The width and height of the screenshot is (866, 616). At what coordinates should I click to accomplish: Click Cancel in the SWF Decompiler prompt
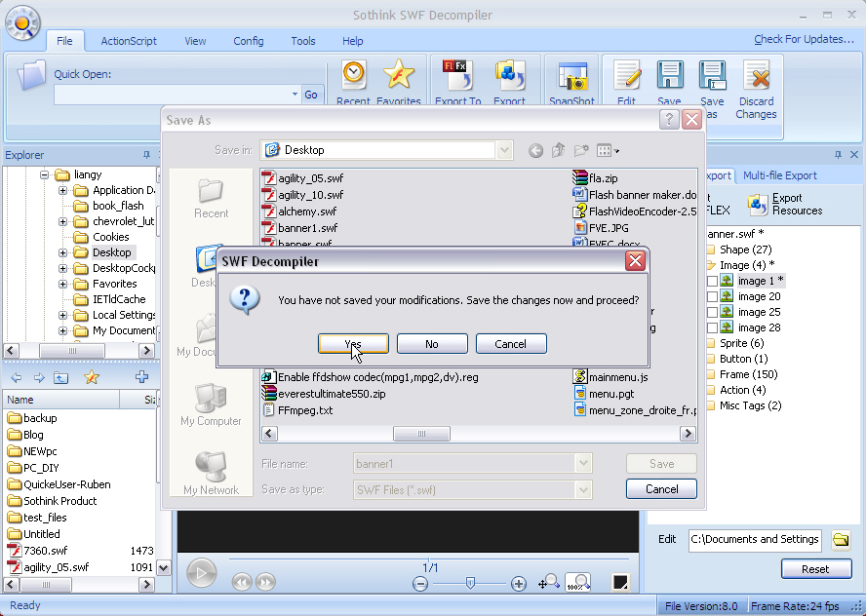tap(511, 344)
